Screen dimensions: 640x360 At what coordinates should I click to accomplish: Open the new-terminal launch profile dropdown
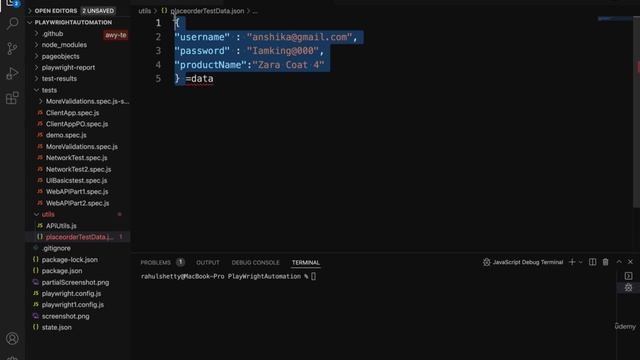click(580, 262)
